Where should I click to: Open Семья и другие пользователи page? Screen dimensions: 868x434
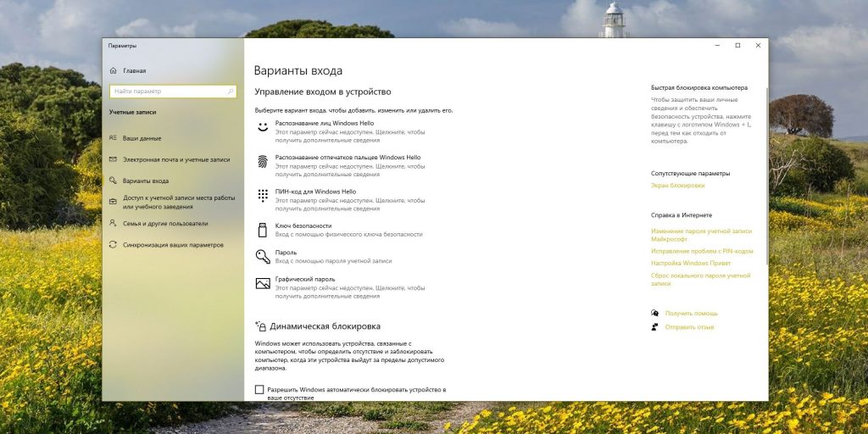[165, 224]
